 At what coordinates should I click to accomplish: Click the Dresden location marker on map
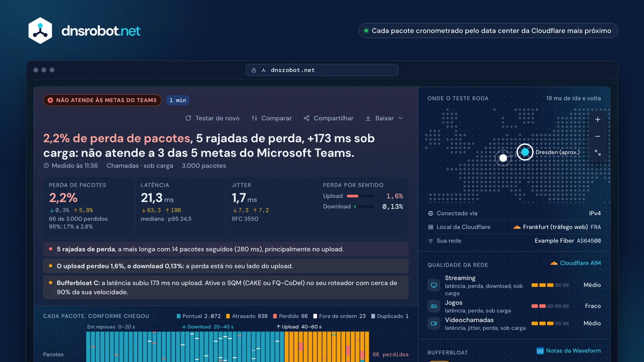(525, 152)
